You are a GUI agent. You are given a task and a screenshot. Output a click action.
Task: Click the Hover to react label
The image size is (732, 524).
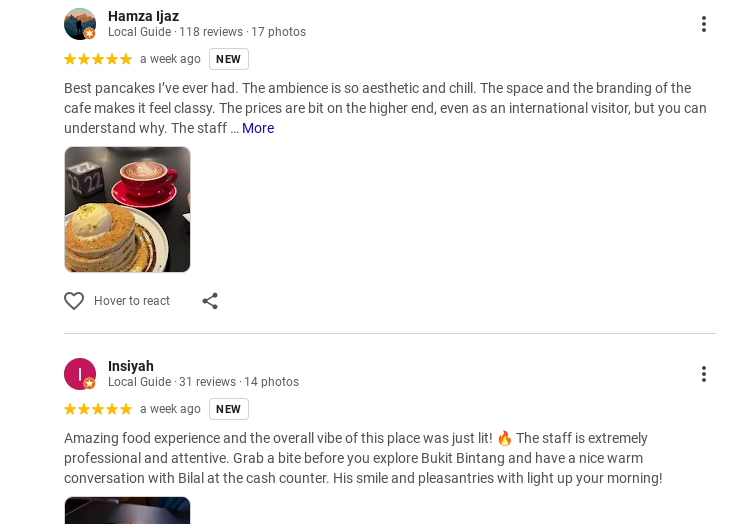[x=132, y=301]
